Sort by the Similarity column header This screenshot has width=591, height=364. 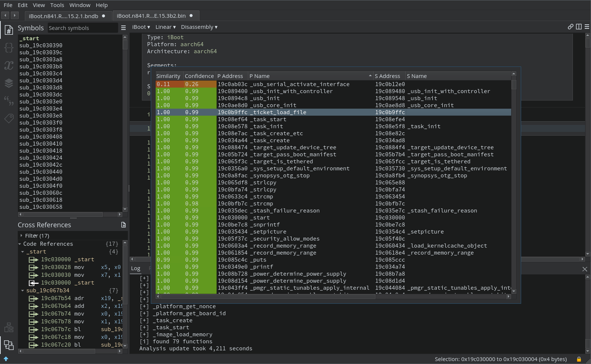(x=168, y=76)
